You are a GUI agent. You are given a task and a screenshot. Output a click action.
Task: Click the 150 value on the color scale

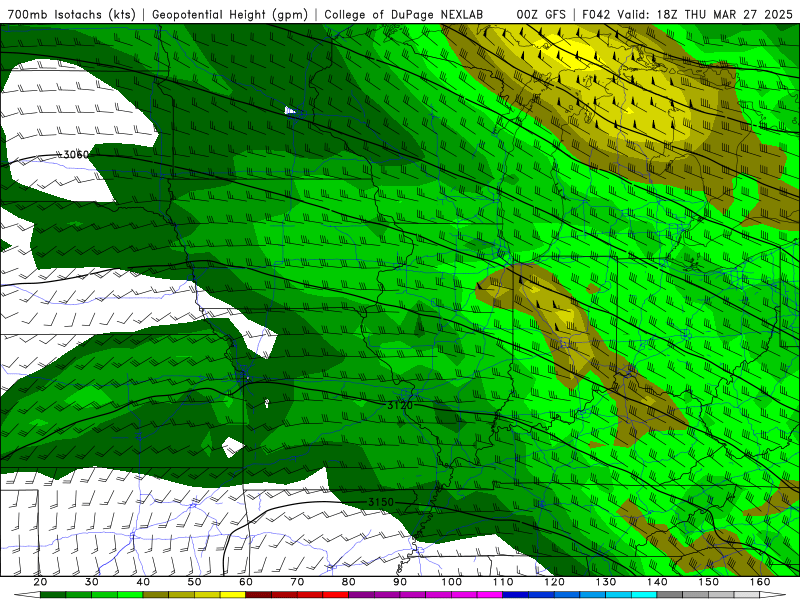point(709,582)
